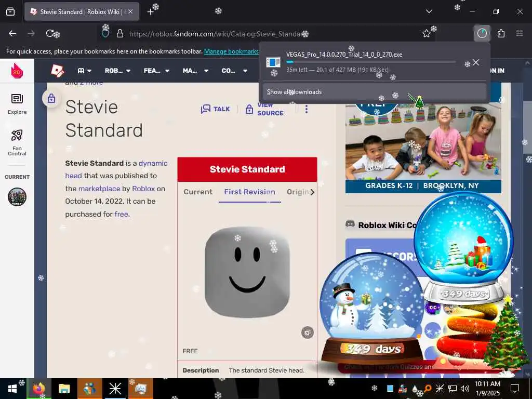Open Firefox View in the tab bar

click(x=10, y=11)
